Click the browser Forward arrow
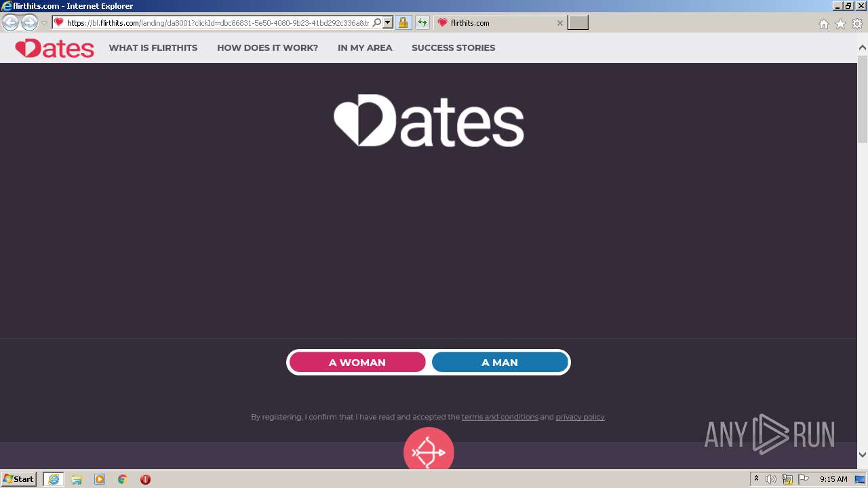Image resolution: width=868 pixels, height=488 pixels. pos(29,22)
